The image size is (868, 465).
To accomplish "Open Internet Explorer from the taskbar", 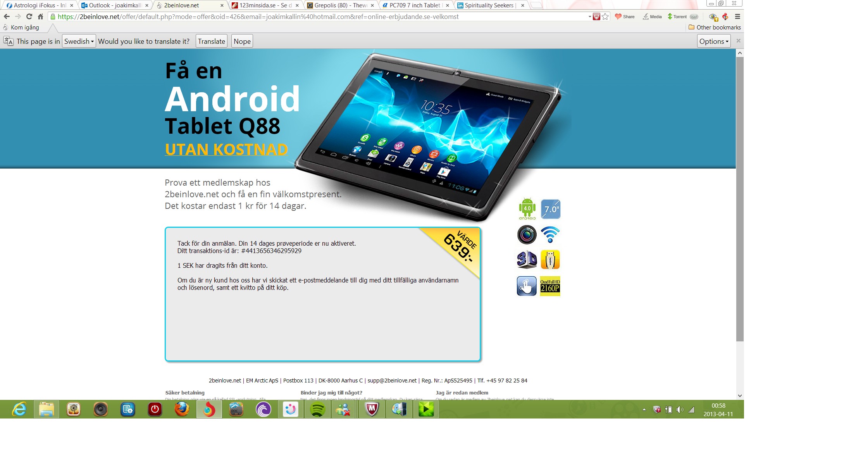I will [x=19, y=409].
